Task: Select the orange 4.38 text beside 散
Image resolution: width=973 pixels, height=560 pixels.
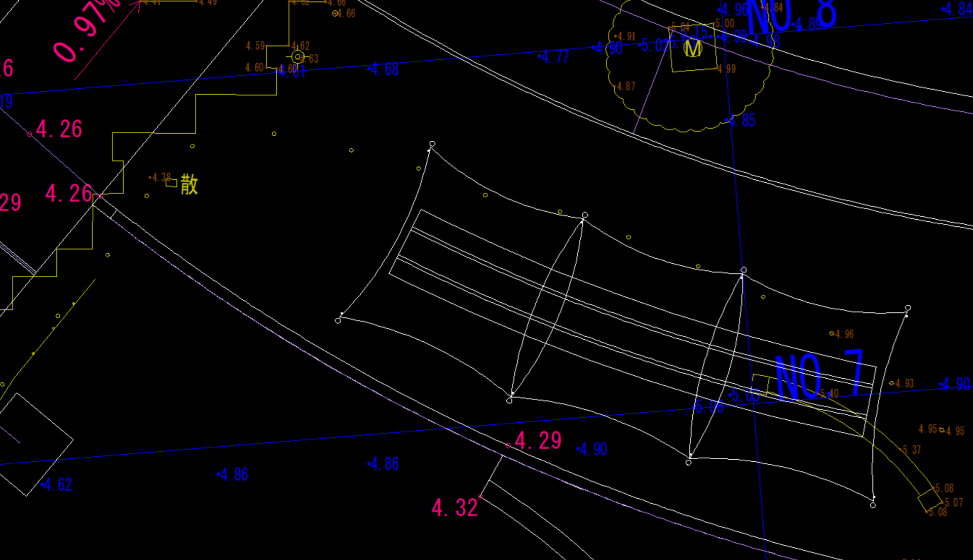Action: point(162,178)
